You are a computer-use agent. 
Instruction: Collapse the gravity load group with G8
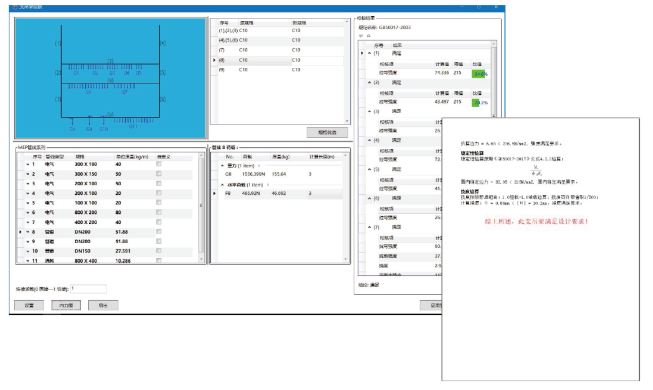[222, 165]
